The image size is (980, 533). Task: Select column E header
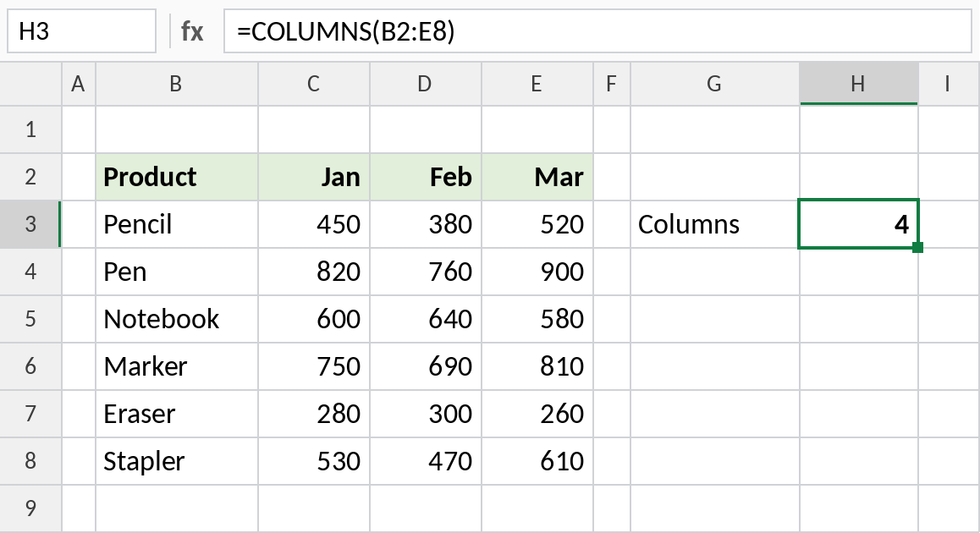click(x=537, y=84)
